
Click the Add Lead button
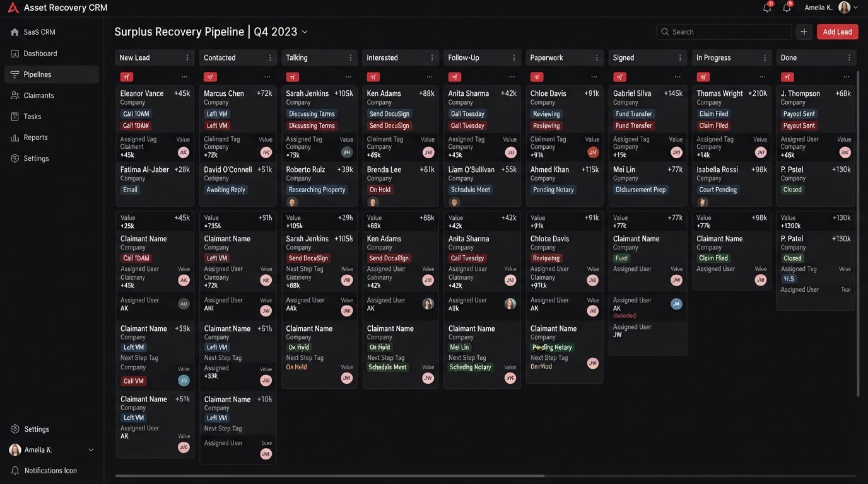[x=837, y=32]
